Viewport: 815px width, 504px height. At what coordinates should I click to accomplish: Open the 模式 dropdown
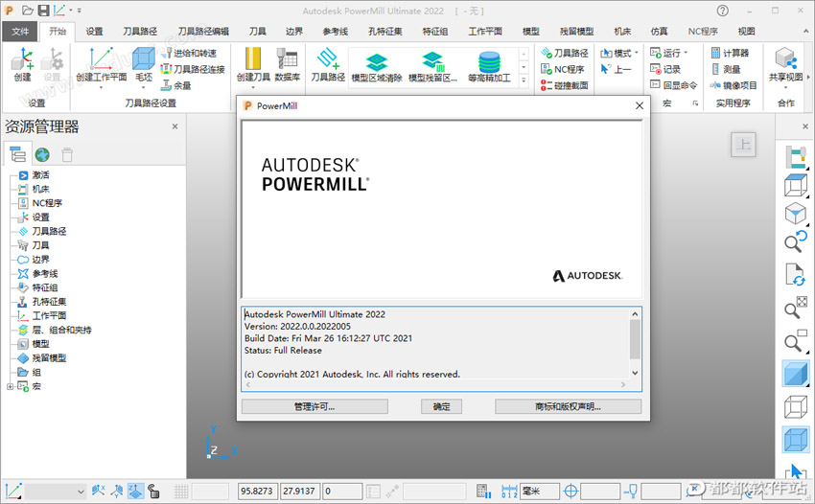click(619, 53)
